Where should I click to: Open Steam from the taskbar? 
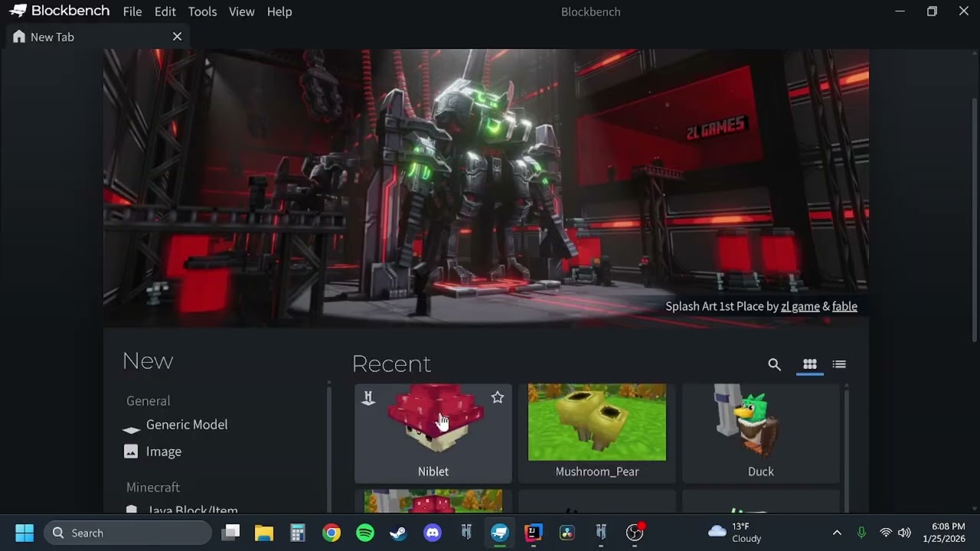(399, 533)
